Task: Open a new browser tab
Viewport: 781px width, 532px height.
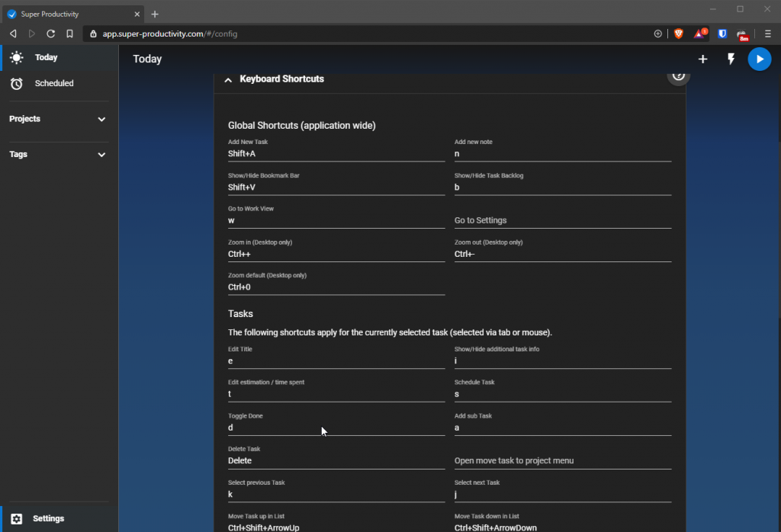Action: tap(155, 14)
